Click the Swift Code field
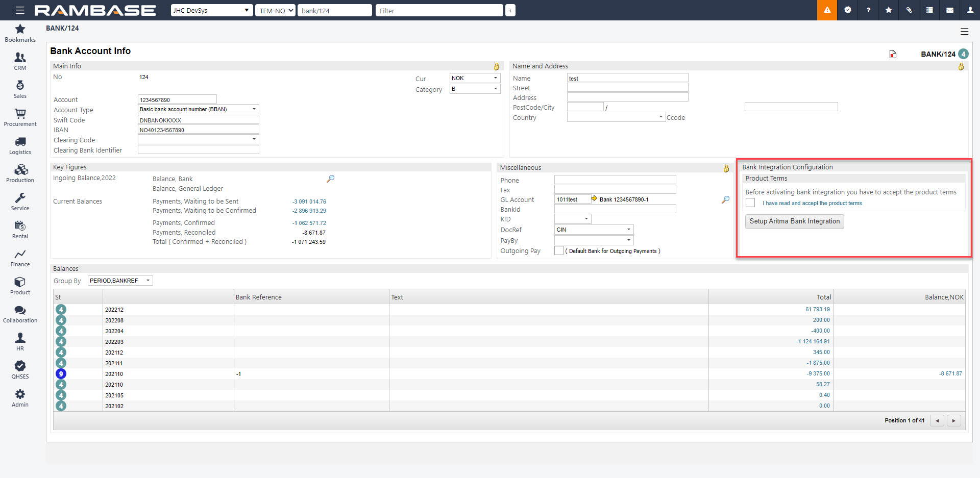 (199, 120)
